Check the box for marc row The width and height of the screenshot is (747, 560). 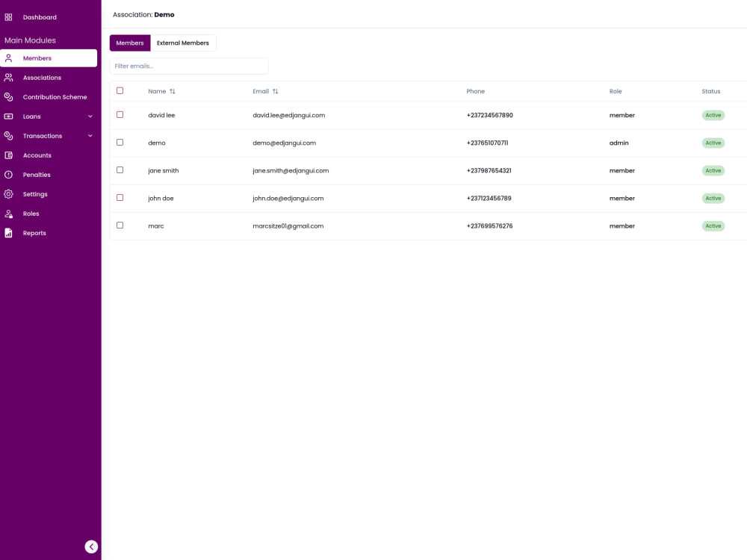click(x=120, y=225)
